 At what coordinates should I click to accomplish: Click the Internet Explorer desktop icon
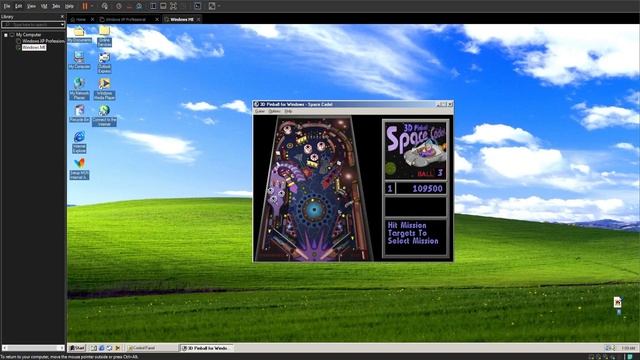tap(79, 142)
